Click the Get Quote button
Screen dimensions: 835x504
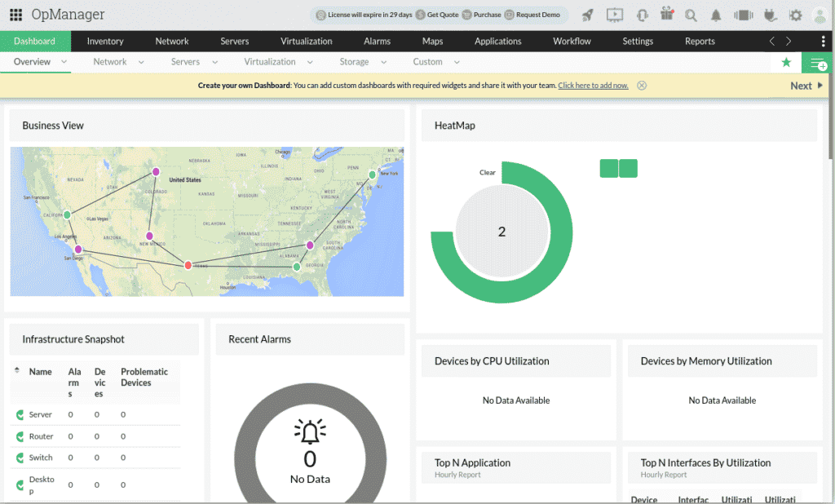[x=437, y=15]
